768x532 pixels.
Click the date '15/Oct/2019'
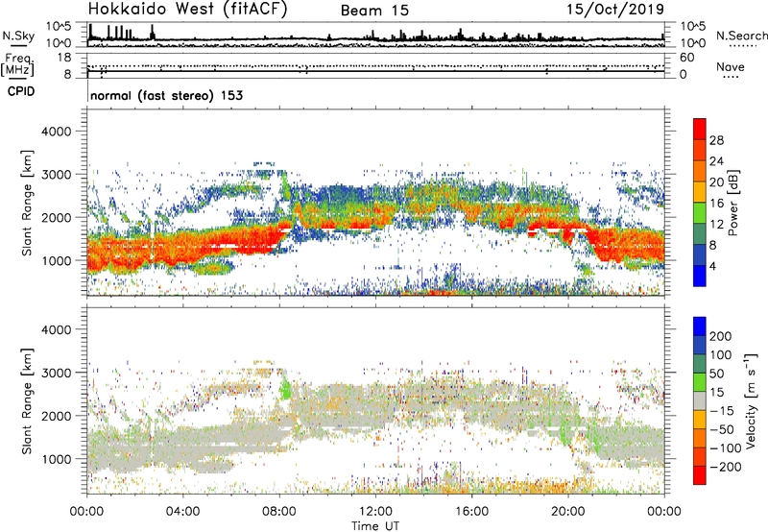coord(615,9)
